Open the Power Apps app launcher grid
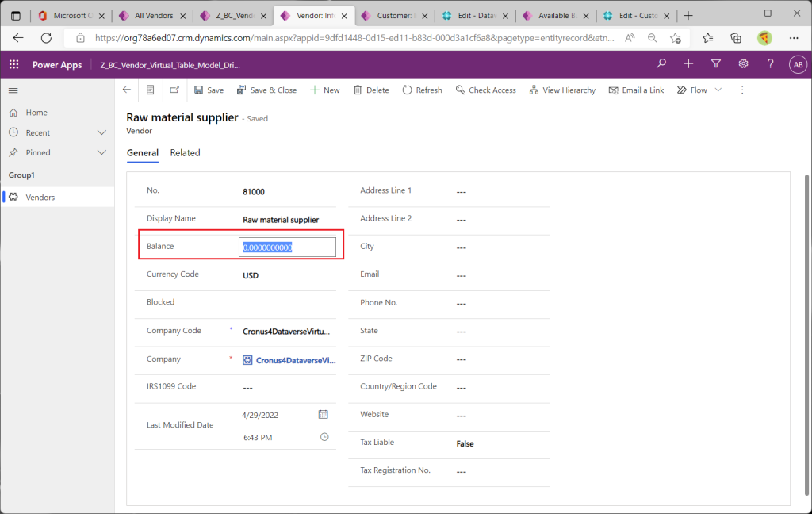Image resolution: width=812 pixels, height=514 pixels. click(14, 64)
